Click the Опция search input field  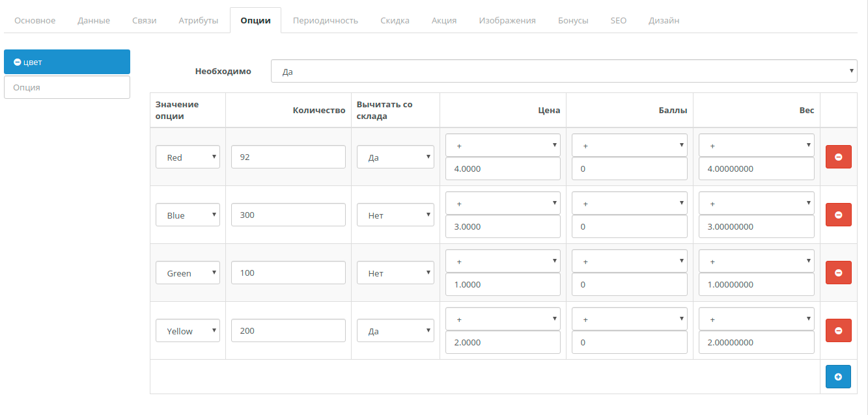[x=67, y=87]
